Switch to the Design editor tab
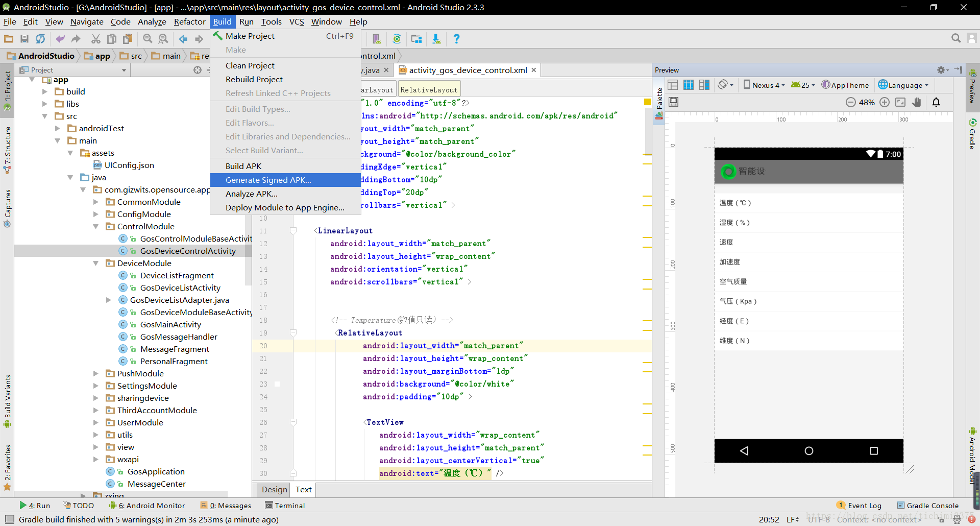The height and width of the screenshot is (526, 980). [275, 489]
